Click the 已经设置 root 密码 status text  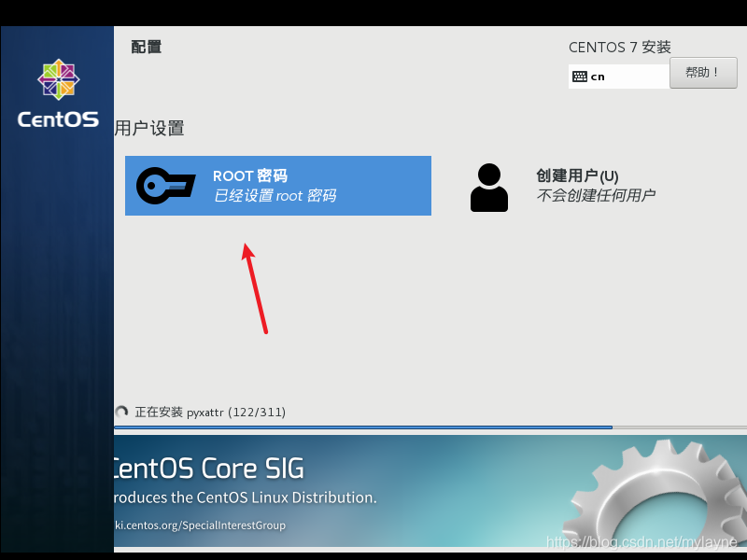point(275,196)
